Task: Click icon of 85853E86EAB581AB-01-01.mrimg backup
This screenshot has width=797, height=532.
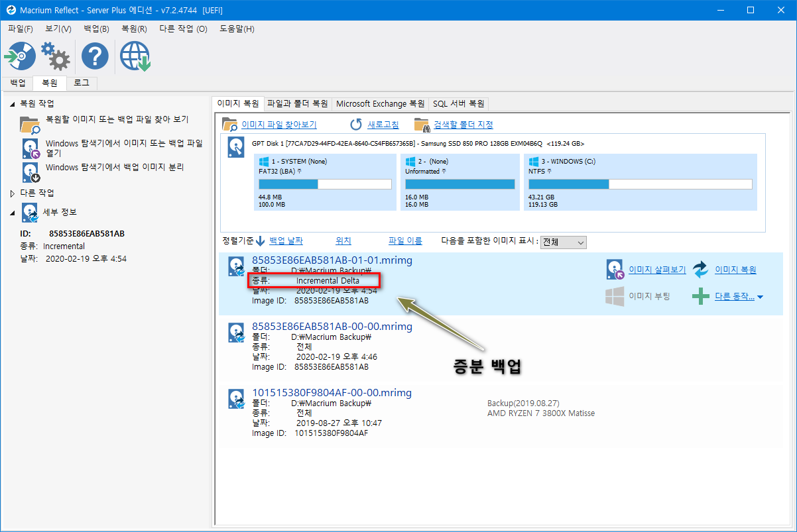Action: pyautogui.click(x=237, y=266)
